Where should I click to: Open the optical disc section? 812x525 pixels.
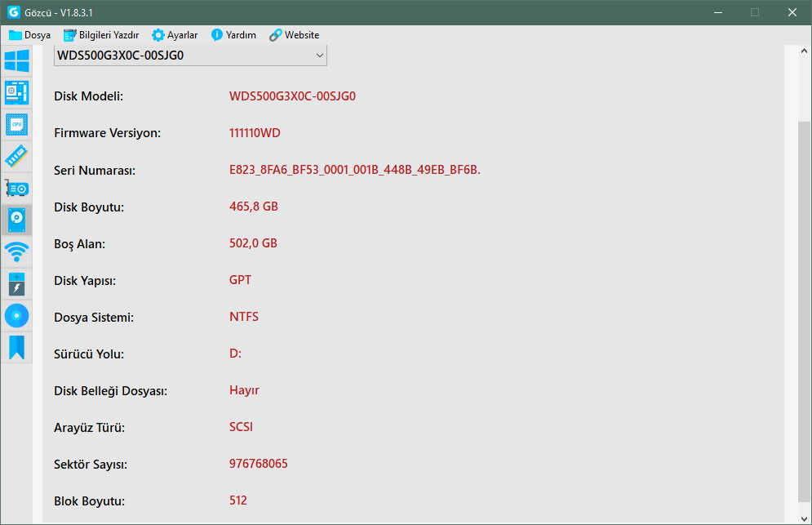click(16, 316)
